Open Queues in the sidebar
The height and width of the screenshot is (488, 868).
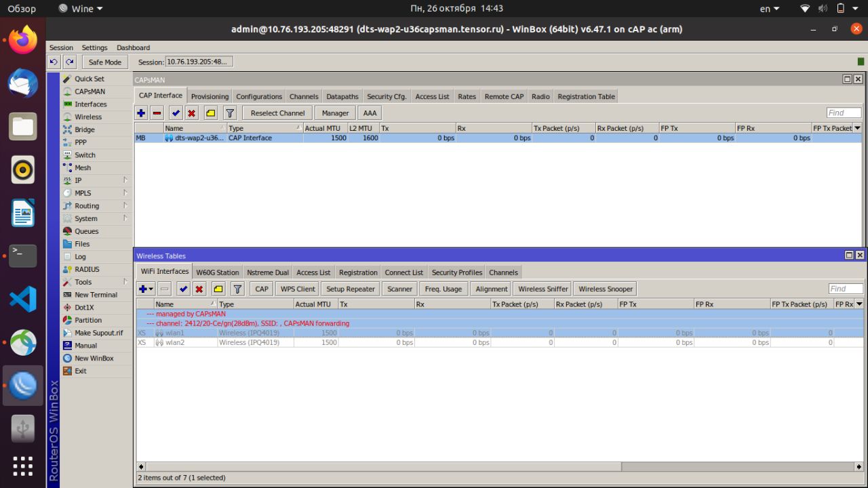pyautogui.click(x=86, y=231)
